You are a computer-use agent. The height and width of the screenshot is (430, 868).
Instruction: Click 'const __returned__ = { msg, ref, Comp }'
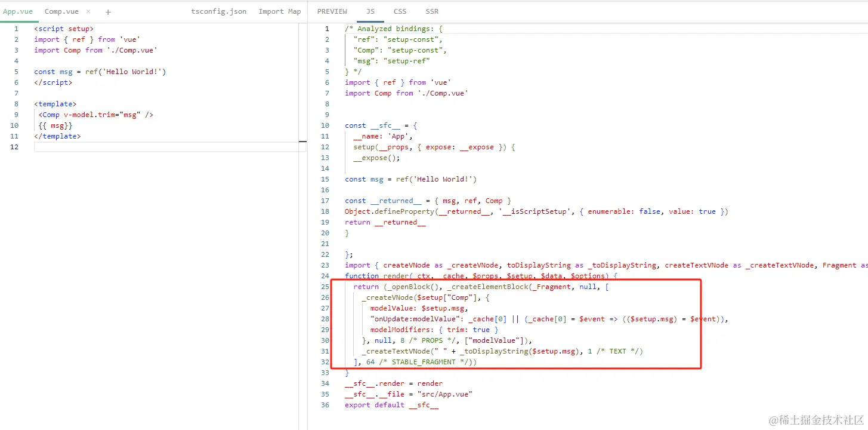pyautogui.click(x=428, y=201)
